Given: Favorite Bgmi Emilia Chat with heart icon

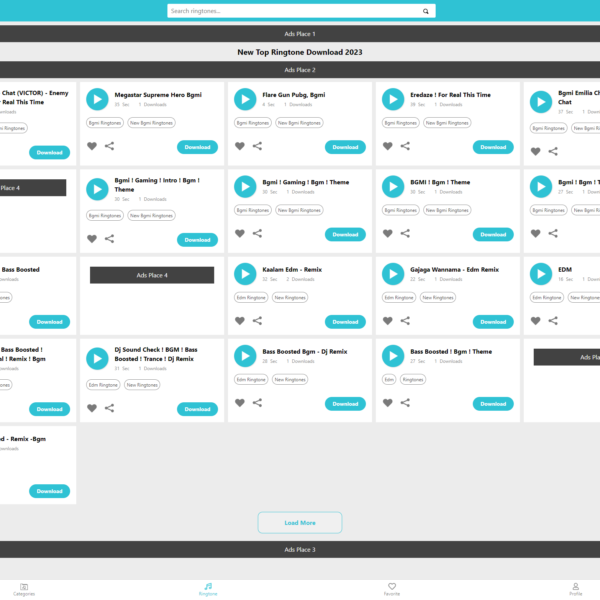Looking at the screenshot, I should (x=535, y=152).
